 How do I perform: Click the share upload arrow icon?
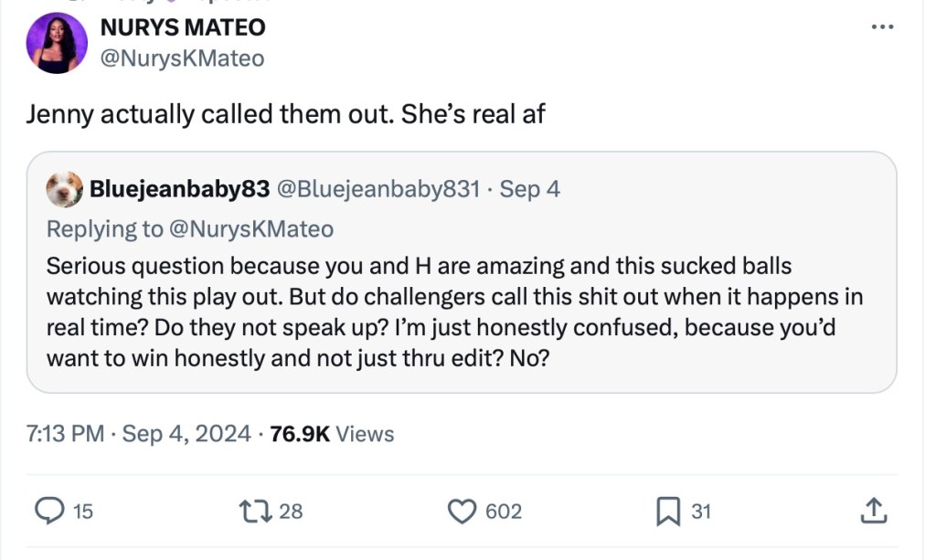873,512
